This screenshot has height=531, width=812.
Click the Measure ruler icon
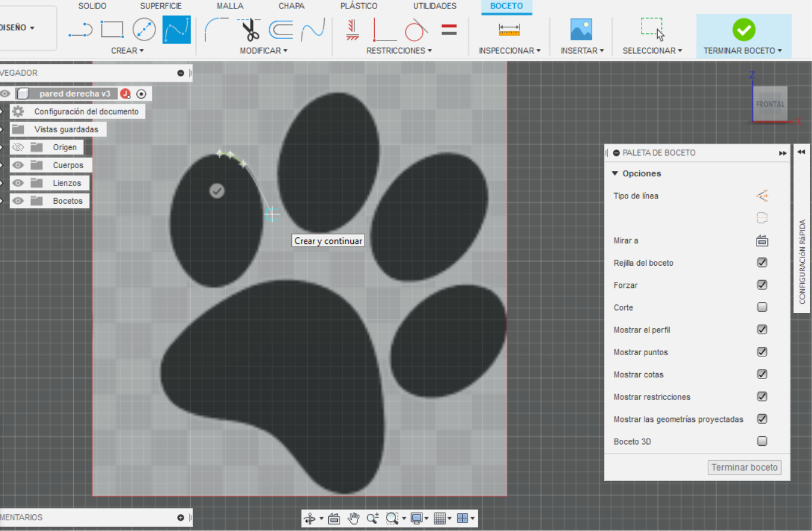click(x=509, y=29)
